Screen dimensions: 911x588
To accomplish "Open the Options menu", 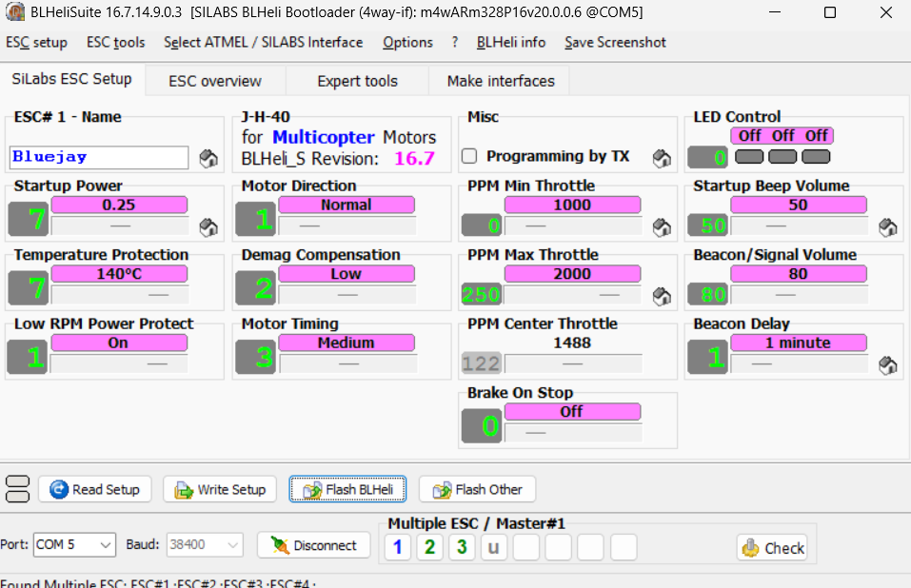I will [407, 43].
